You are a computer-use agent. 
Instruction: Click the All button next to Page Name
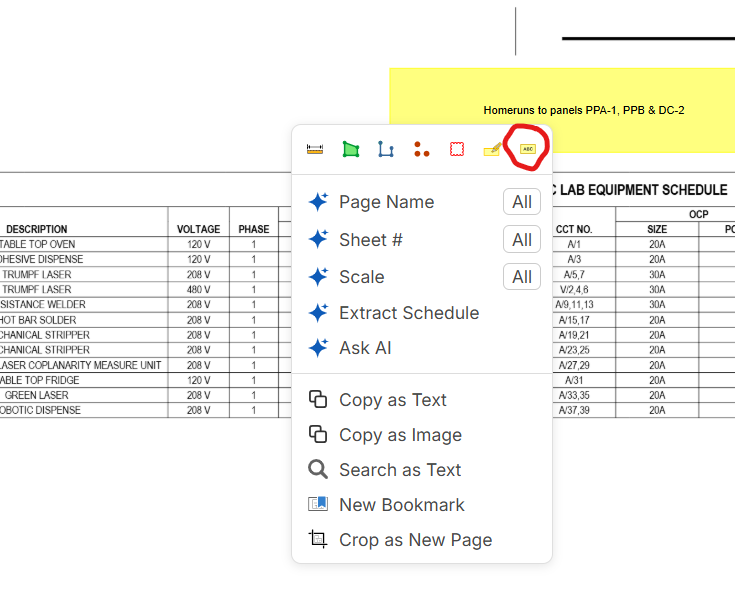pyautogui.click(x=521, y=202)
